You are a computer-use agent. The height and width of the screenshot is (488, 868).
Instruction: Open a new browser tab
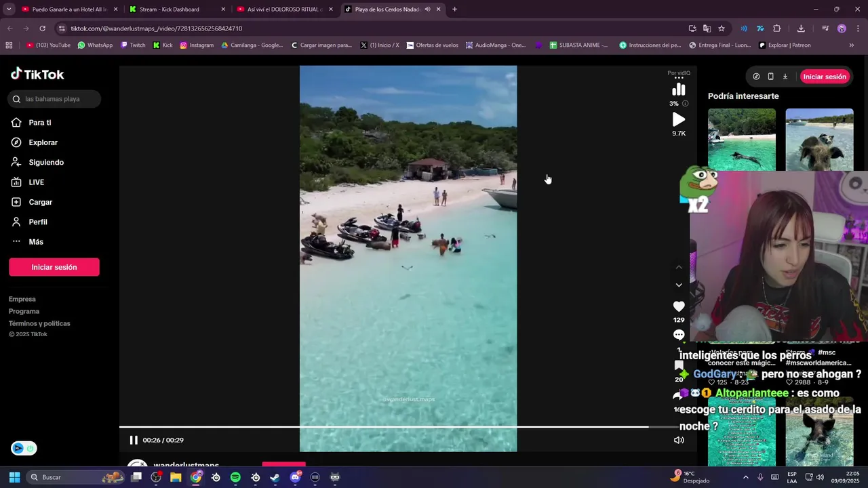pos(454,9)
